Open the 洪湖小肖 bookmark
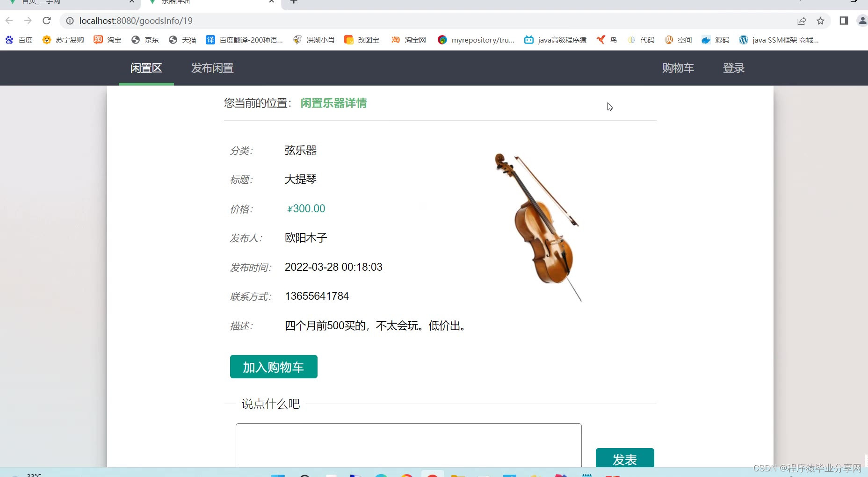 click(x=314, y=40)
